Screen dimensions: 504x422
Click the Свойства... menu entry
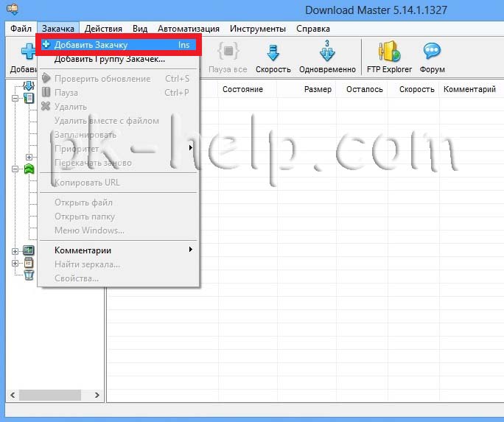[x=119, y=278]
